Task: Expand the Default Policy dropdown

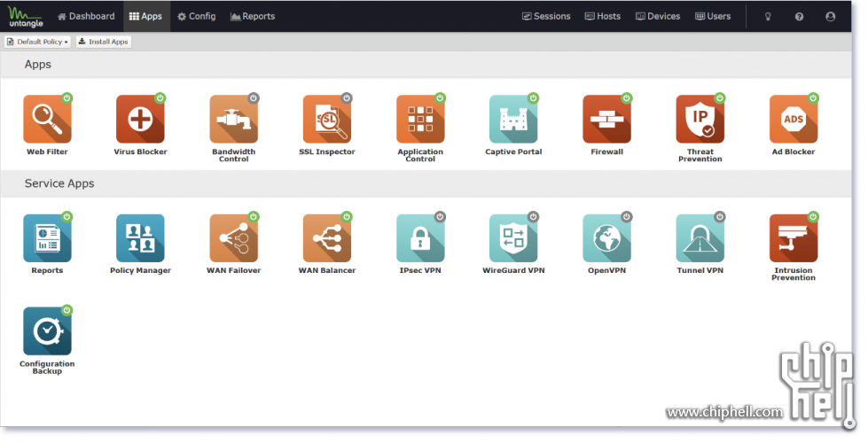Action: 37,42
